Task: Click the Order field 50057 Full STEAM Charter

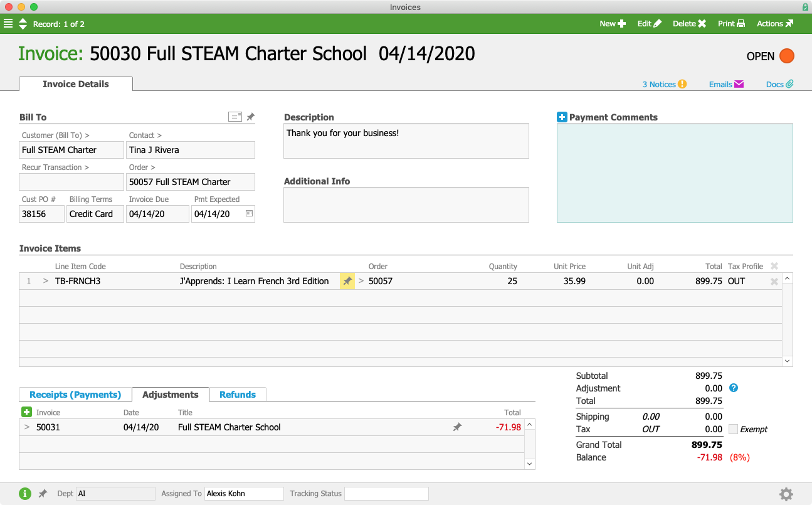Action: click(x=191, y=182)
